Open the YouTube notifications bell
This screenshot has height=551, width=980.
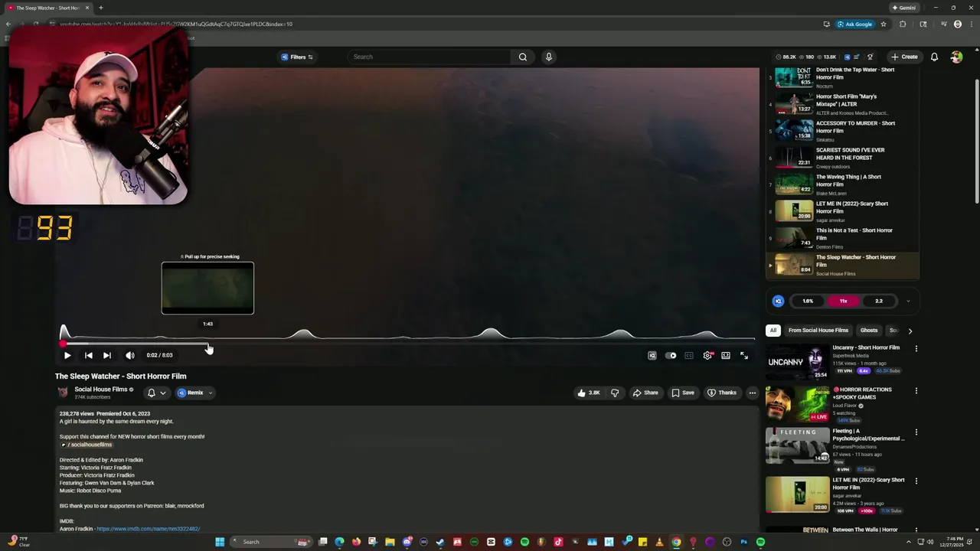(x=934, y=57)
